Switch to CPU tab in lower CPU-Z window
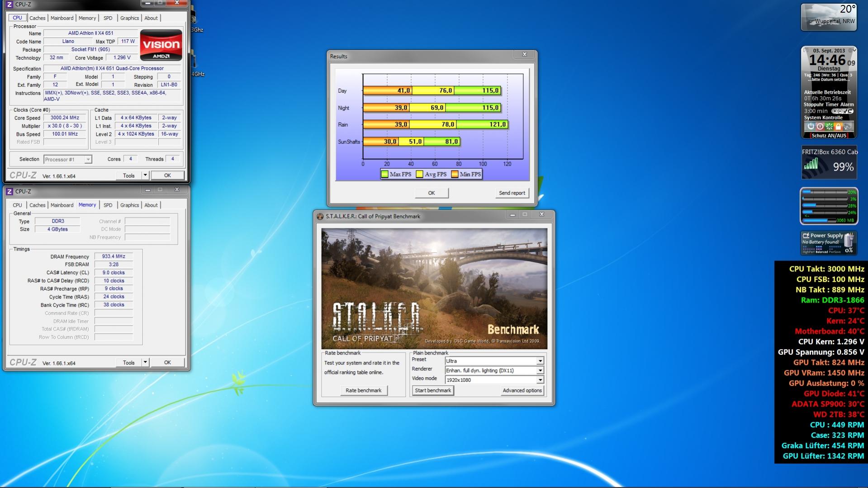 pos(17,205)
